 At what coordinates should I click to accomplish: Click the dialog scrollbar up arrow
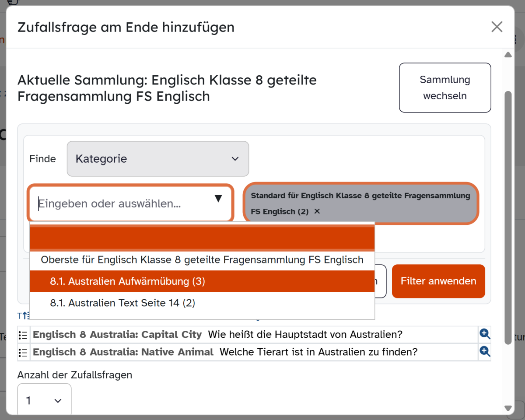coord(508,55)
